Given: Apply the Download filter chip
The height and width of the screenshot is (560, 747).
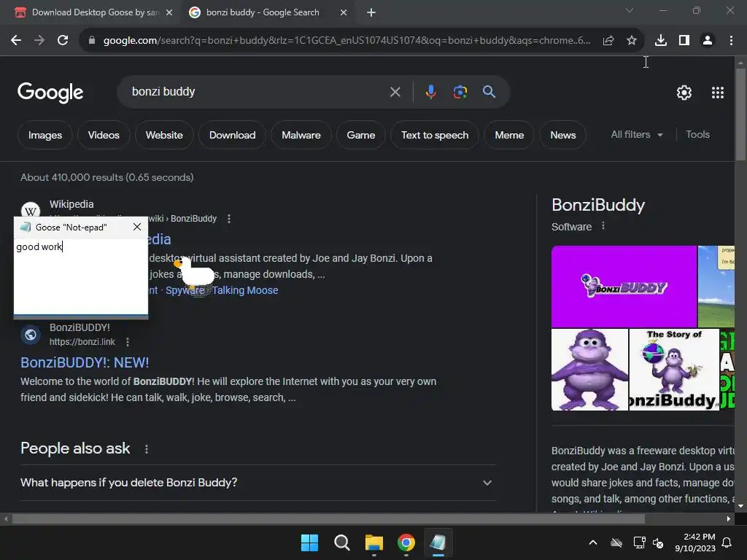Looking at the screenshot, I should pos(233,135).
